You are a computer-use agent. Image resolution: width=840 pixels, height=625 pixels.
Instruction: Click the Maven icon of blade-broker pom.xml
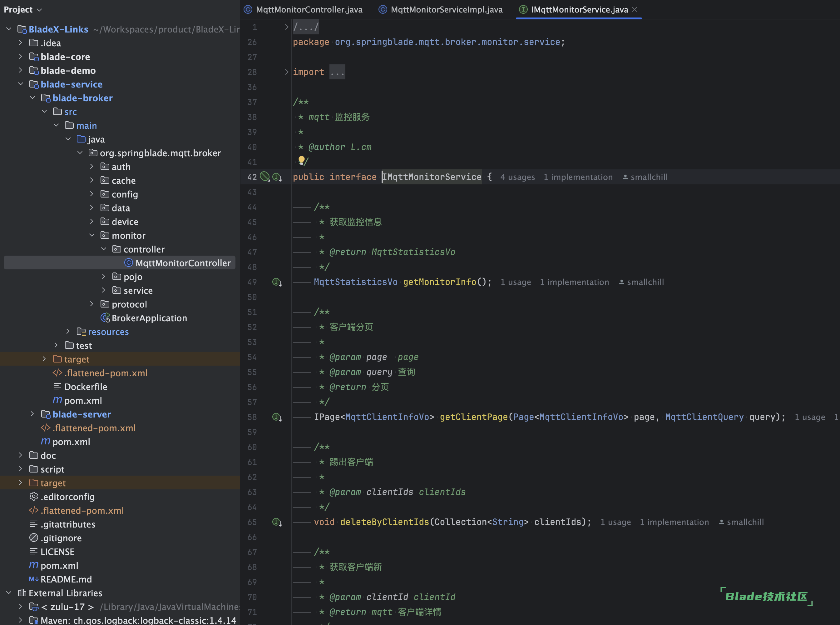pyautogui.click(x=57, y=400)
